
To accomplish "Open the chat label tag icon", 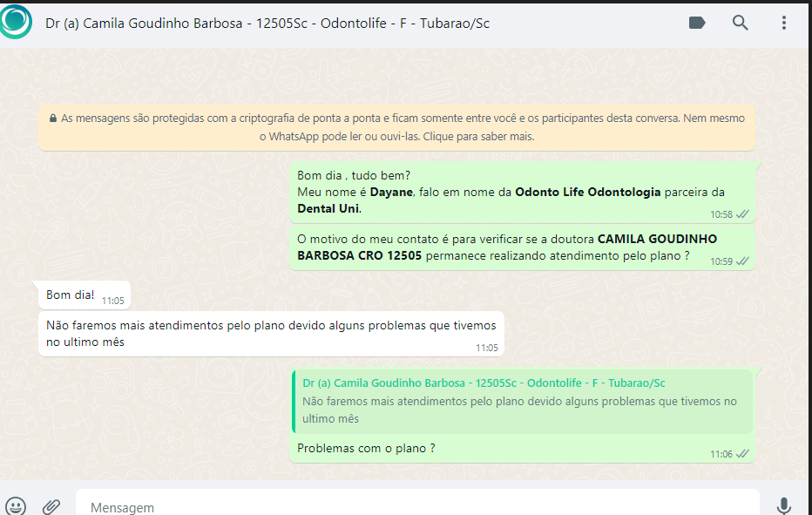I will click(697, 23).
